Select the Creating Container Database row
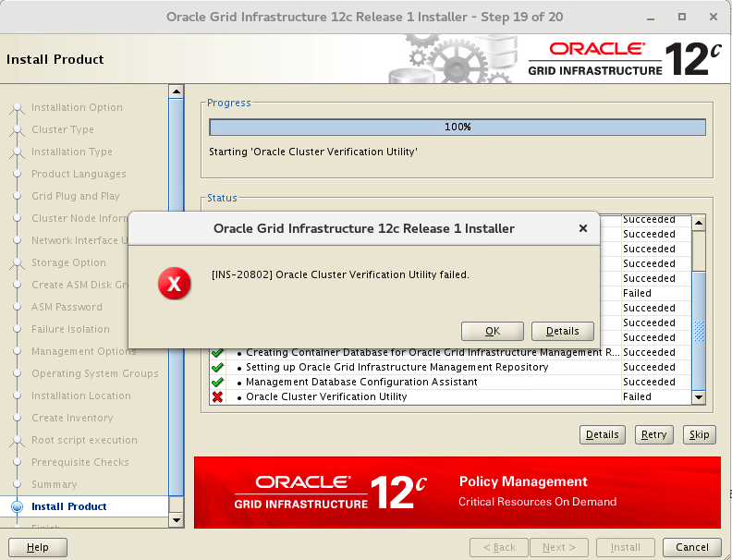Screen dimensions: 732x560 pyautogui.click(x=450, y=353)
